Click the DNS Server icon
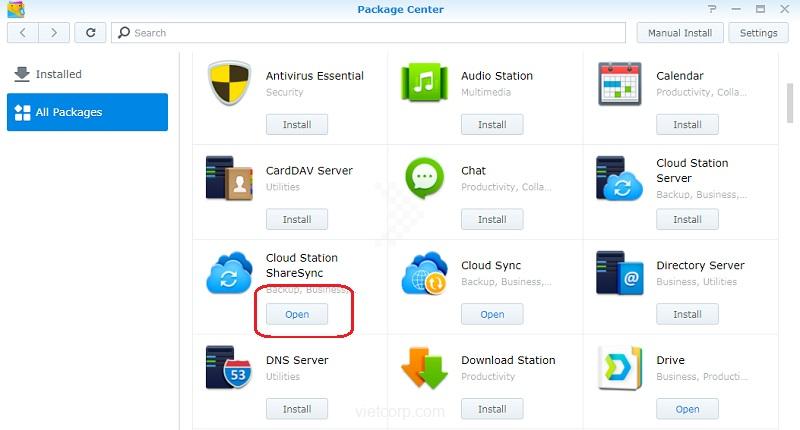The image size is (800, 430). [x=230, y=368]
